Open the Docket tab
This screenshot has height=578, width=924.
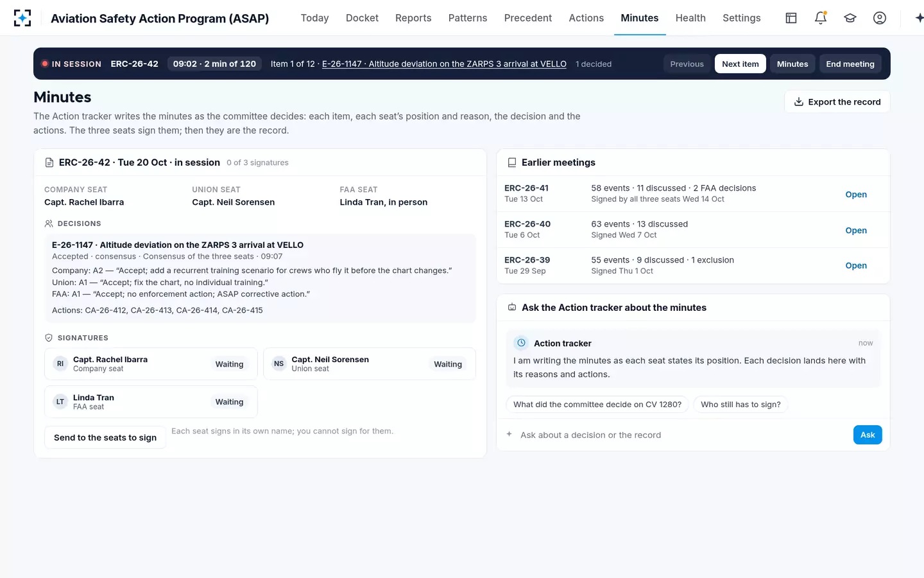[362, 18]
